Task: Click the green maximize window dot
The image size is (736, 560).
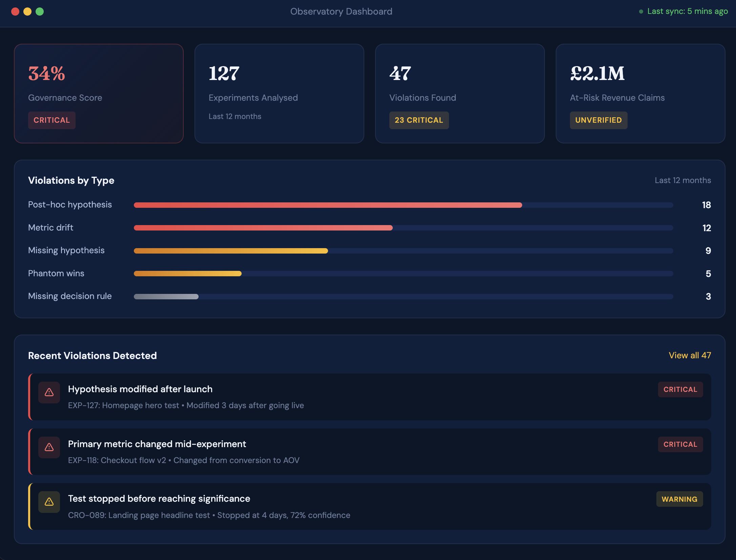Action: point(40,12)
